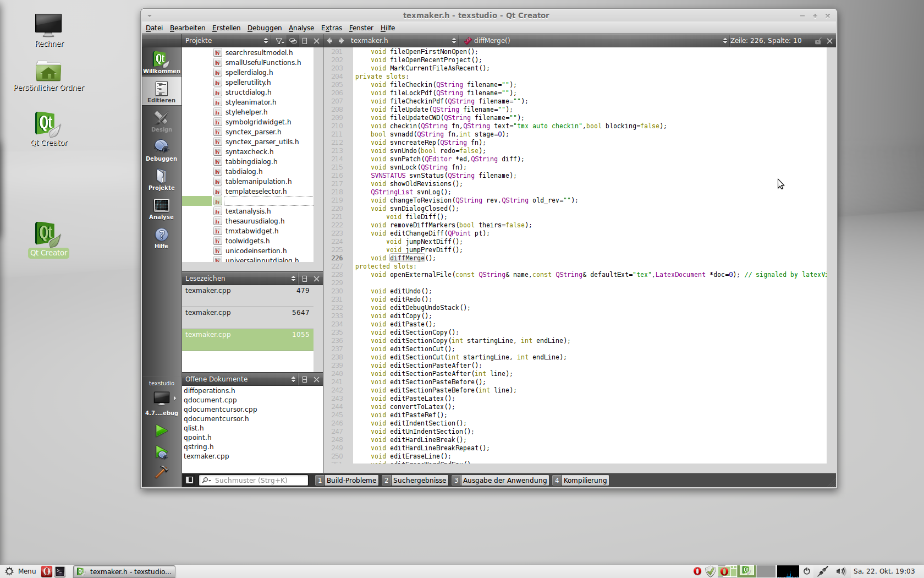Open the filter tree options in Projekte panel

(x=279, y=41)
